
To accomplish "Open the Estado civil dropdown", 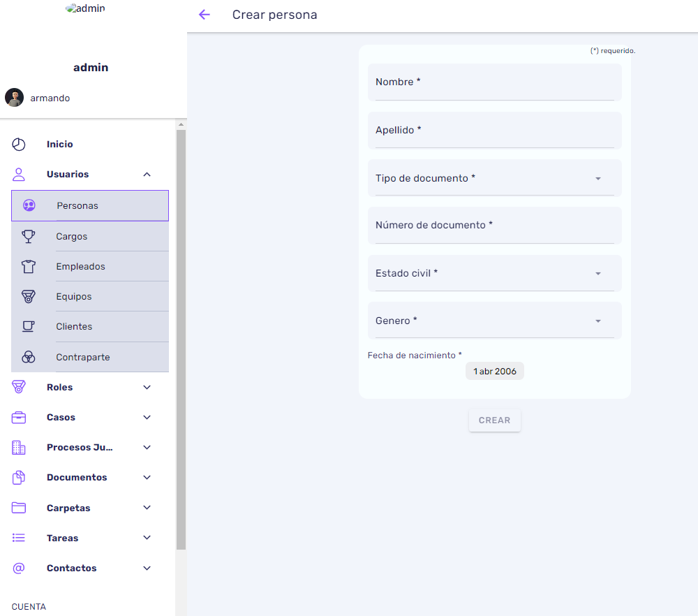I will [495, 273].
